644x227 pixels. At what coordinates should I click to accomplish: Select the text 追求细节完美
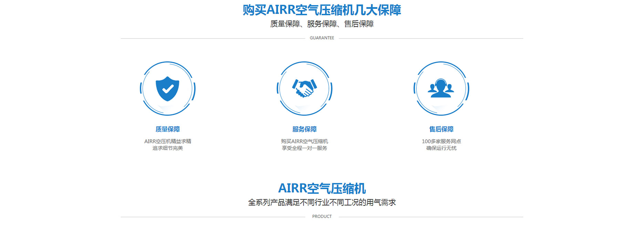167,148
